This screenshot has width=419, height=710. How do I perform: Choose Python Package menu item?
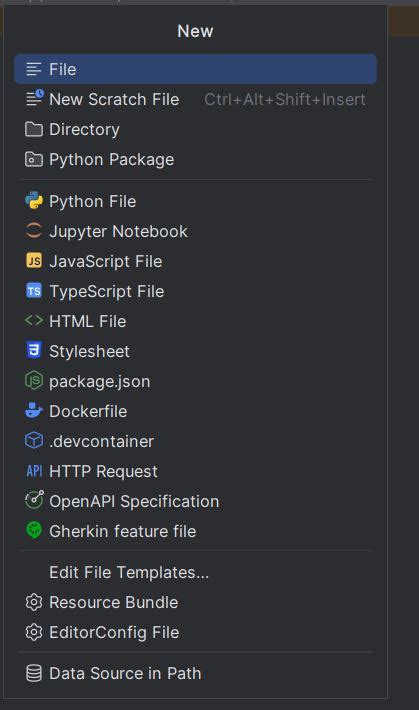point(195,159)
